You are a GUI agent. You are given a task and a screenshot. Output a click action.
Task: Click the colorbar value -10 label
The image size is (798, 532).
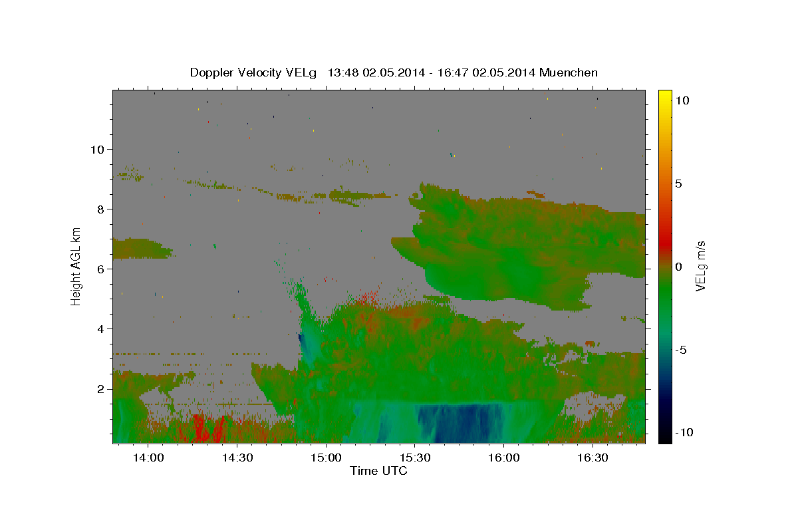pyautogui.click(x=685, y=433)
